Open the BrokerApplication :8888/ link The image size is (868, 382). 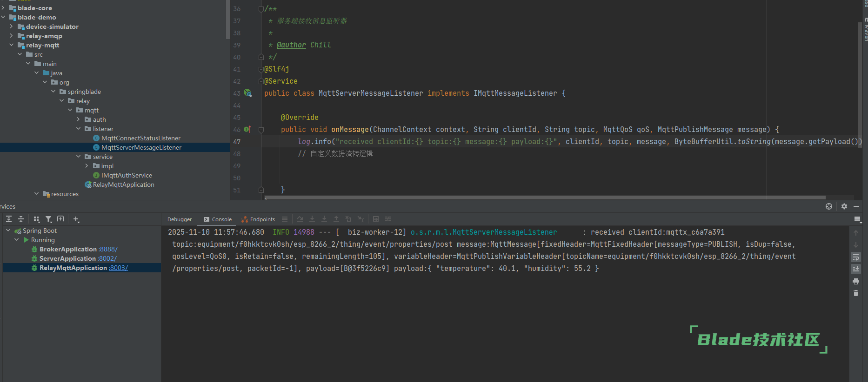(x=108, y=249)
